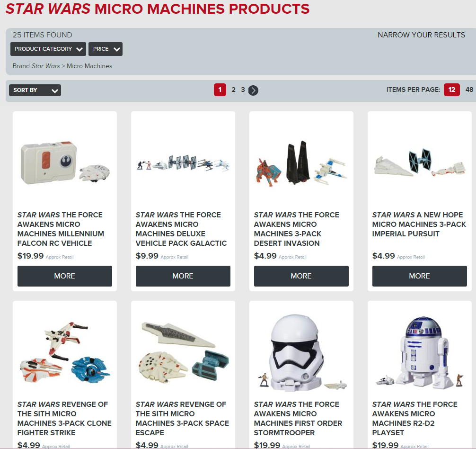
Task: Open the Price filter dropdown
Action: click(x=106, y=49)
